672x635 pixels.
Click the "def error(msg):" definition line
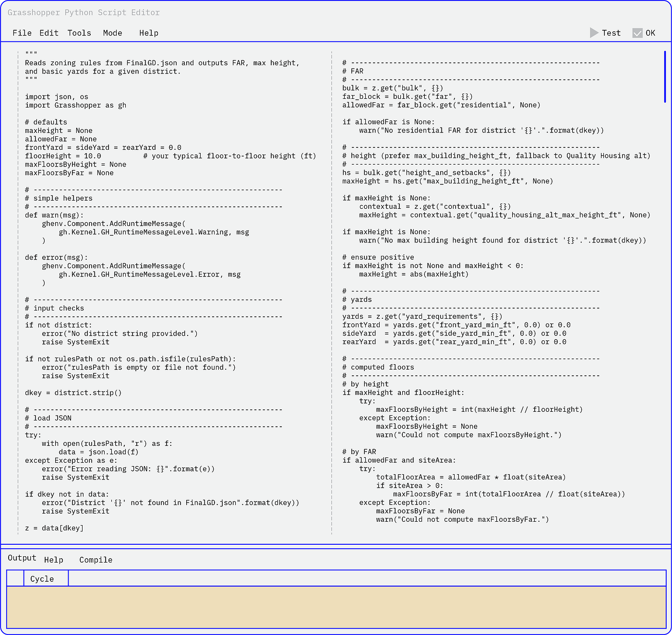pyautogui.click(x=57, y=257)
